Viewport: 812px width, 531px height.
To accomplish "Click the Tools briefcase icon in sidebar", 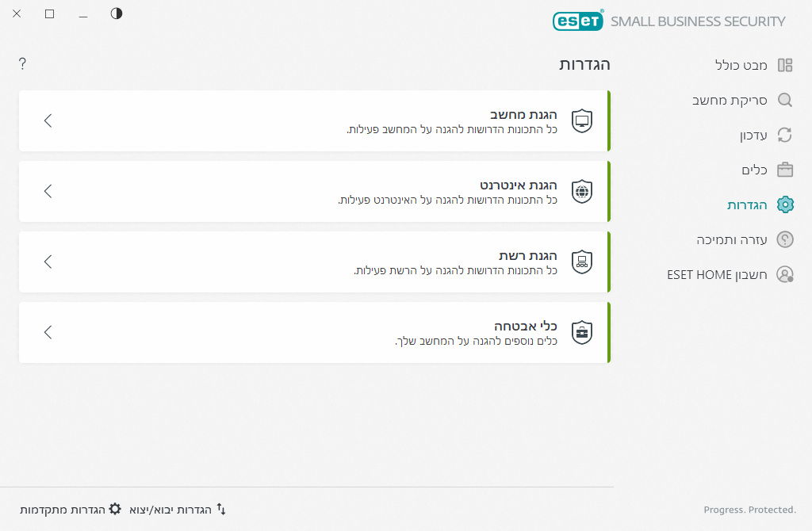I will click(785, 170).
